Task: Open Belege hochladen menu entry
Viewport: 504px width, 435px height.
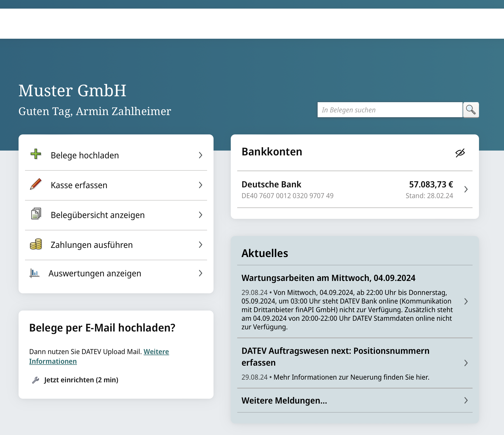Action: [85, 155]
